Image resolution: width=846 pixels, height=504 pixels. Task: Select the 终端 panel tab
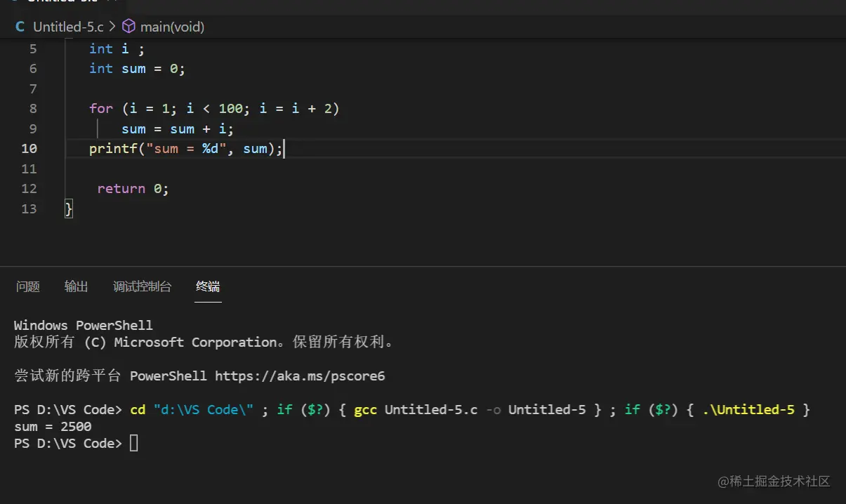coord(208,286)
